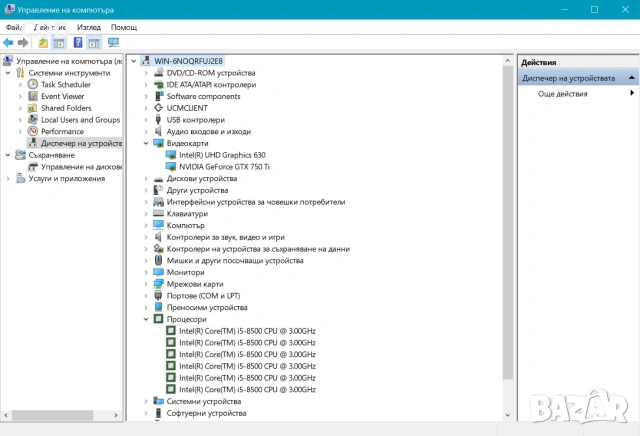Open the Файл menu
Image resolution: width=640 pixels, height=436 pixels.
(x=13, y=27)
